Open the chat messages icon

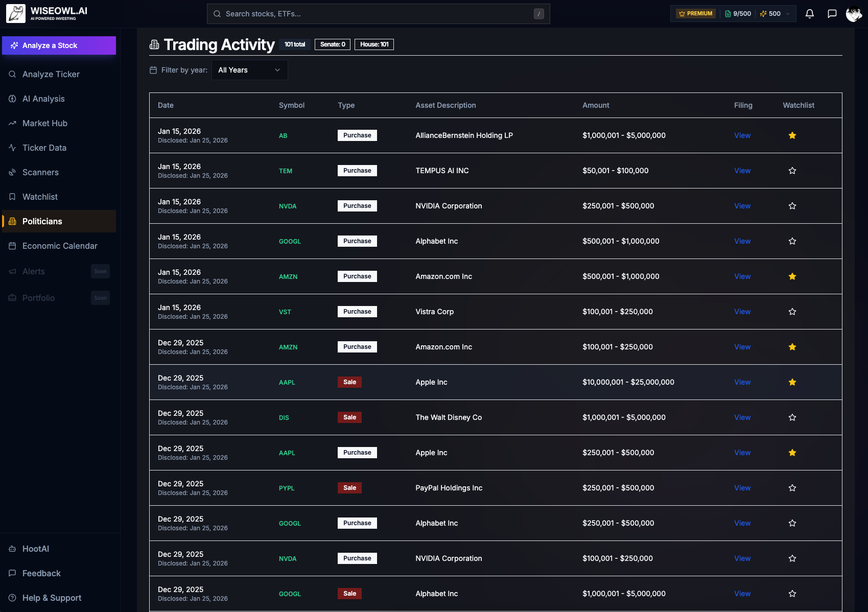coord(832,14)
